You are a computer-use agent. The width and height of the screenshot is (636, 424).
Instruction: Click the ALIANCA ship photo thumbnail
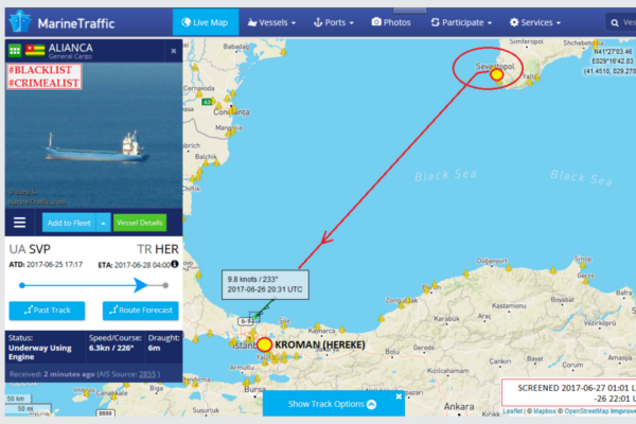coord(94,135)
